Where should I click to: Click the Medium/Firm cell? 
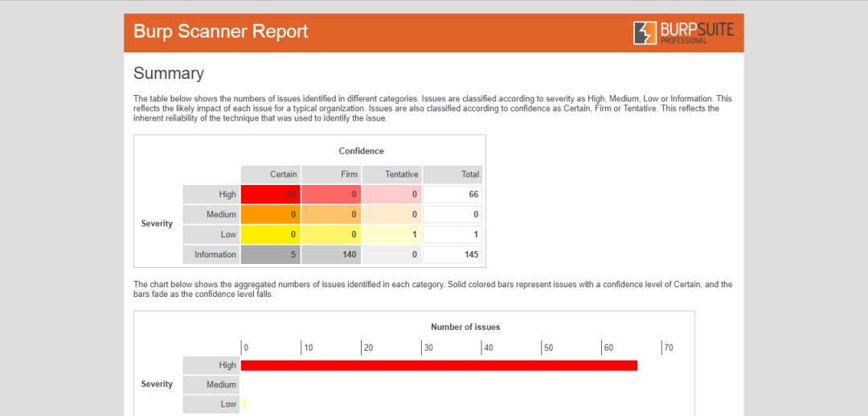pyautogui.click(x=332, y=214)
